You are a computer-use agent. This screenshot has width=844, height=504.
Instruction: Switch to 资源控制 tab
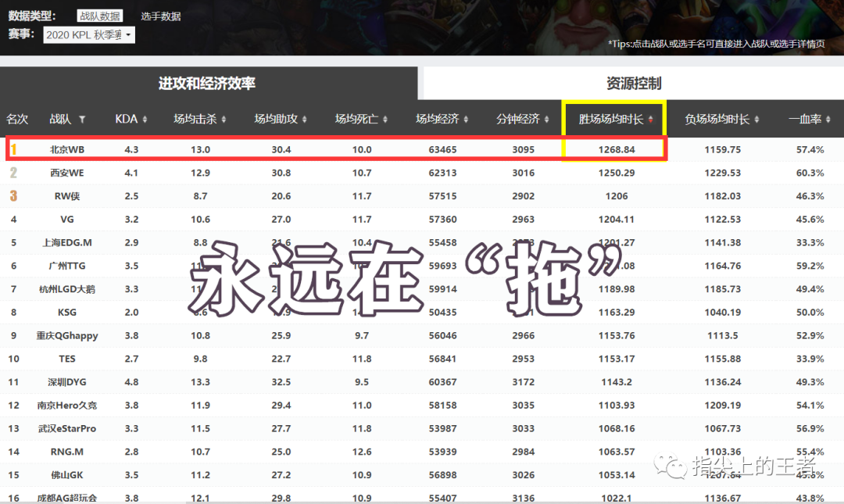[634, 84]
